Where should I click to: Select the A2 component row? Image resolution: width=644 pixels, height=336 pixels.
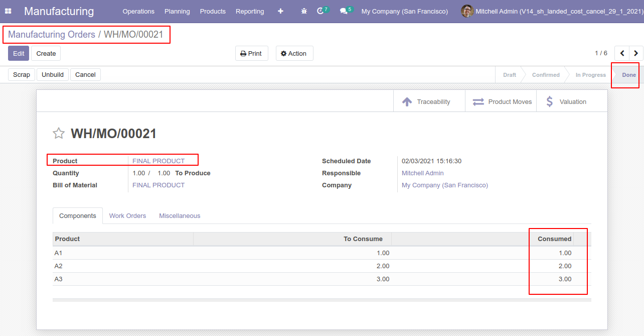click(59, 266)
